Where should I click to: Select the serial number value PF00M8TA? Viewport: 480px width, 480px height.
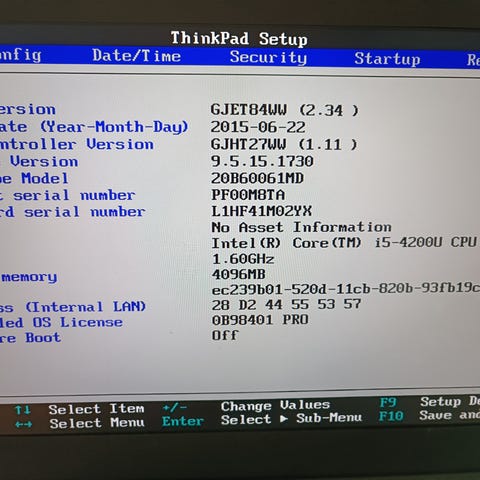tap(248, 195)
